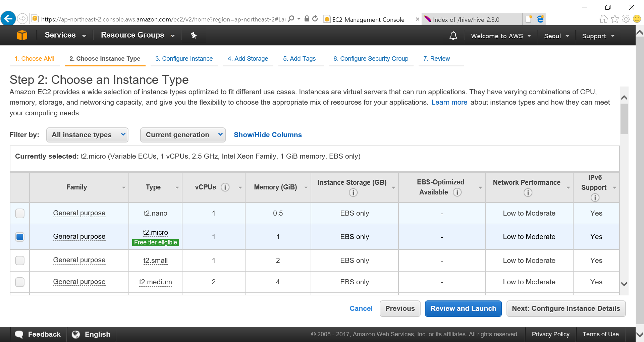This screenshot has width=644, height=342.
Task: Open the Privacy Policy link
Action: 550,334
